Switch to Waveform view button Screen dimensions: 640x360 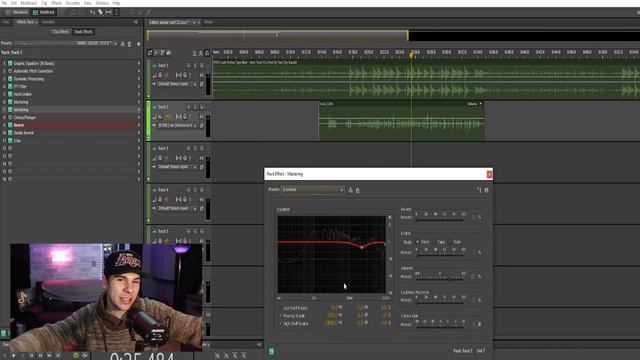16,13
